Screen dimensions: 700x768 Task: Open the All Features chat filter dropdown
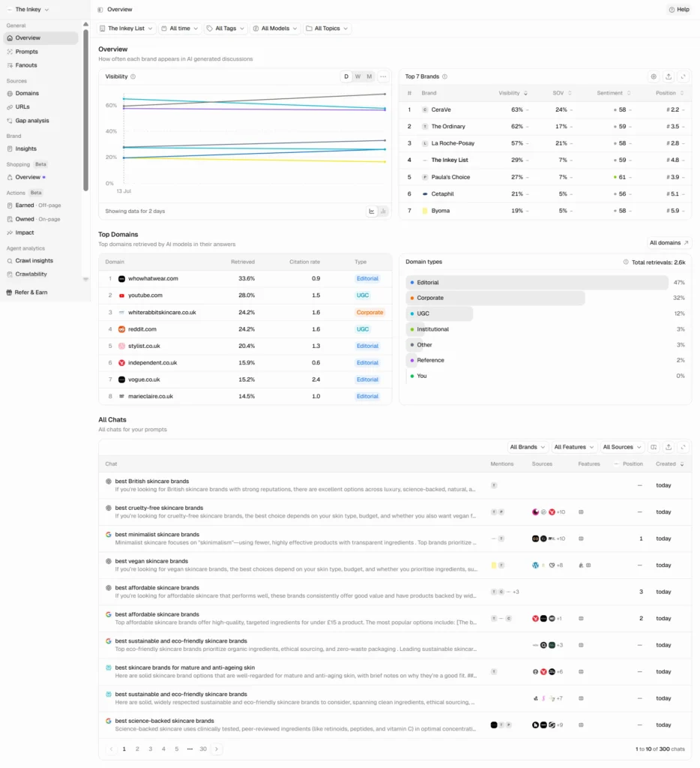pos(573,447)
